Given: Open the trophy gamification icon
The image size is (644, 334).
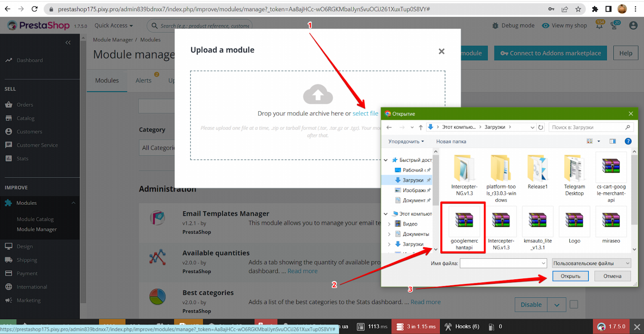Looking at the screenshot, I should pyautogui.click(x=615, y=25).
